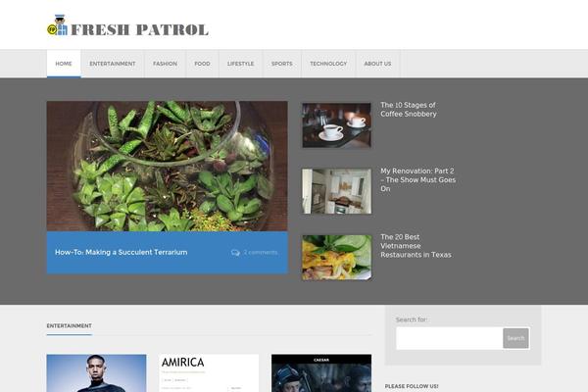Read 'My Renovation: Part 2' article
The image size is (588, 392).
[418, 179]
